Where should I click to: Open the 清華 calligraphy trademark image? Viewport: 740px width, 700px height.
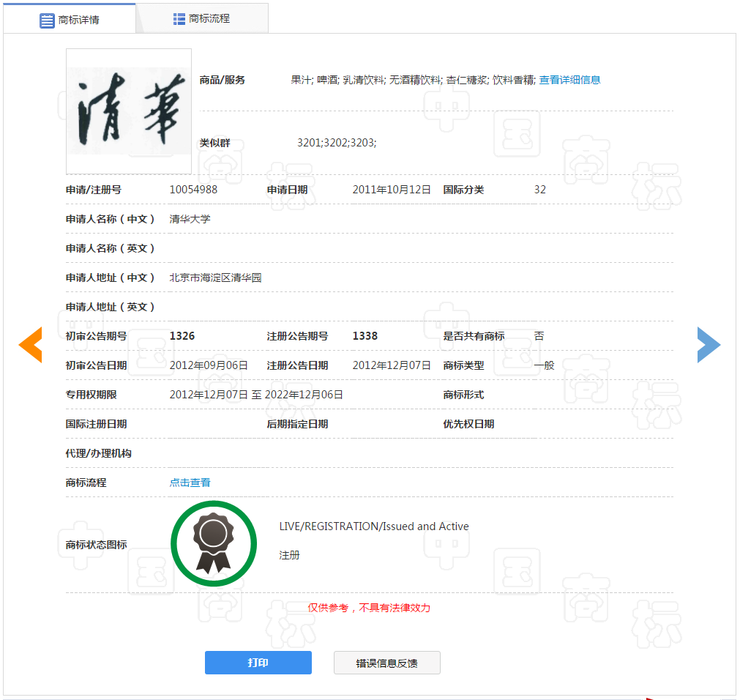[x=129, y=111]
